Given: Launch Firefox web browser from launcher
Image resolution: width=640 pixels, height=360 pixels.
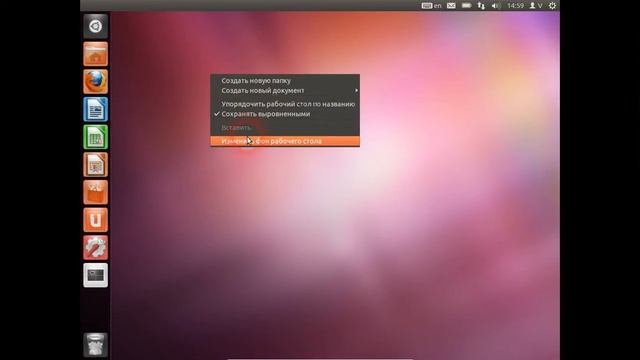Looking at the screenshot, I should pyautogui.click(x=96, y=82).
